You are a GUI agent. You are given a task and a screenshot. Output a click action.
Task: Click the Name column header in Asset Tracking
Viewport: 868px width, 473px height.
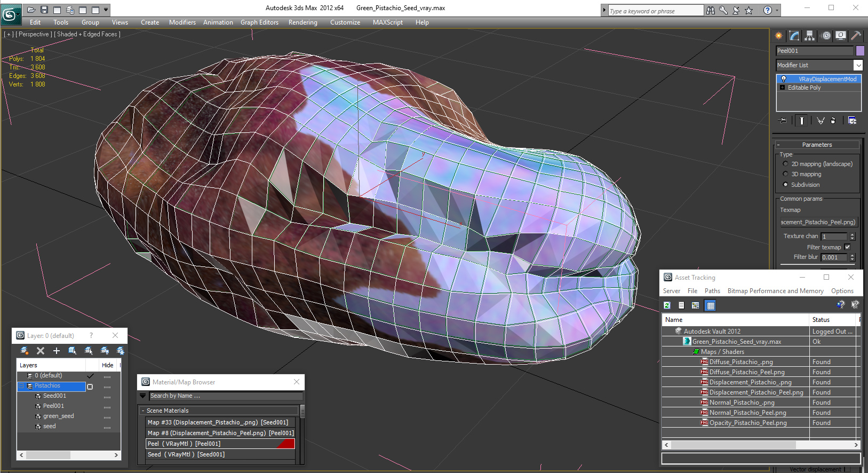click(x=736, y=320)
